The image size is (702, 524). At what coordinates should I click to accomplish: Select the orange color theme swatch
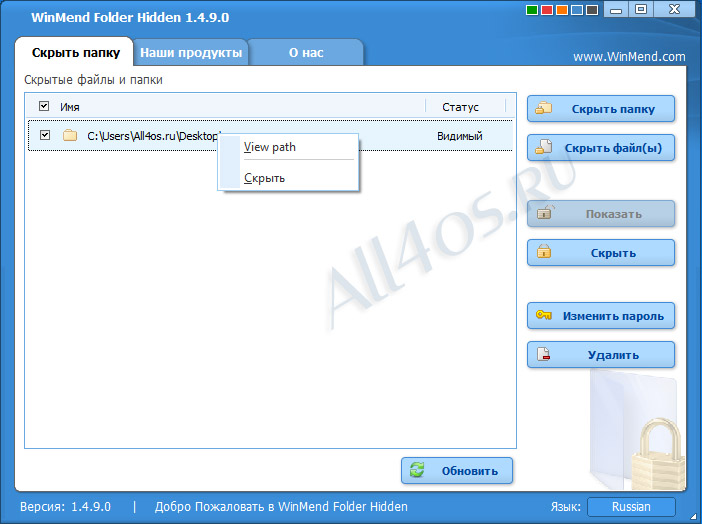click(562, 10)
